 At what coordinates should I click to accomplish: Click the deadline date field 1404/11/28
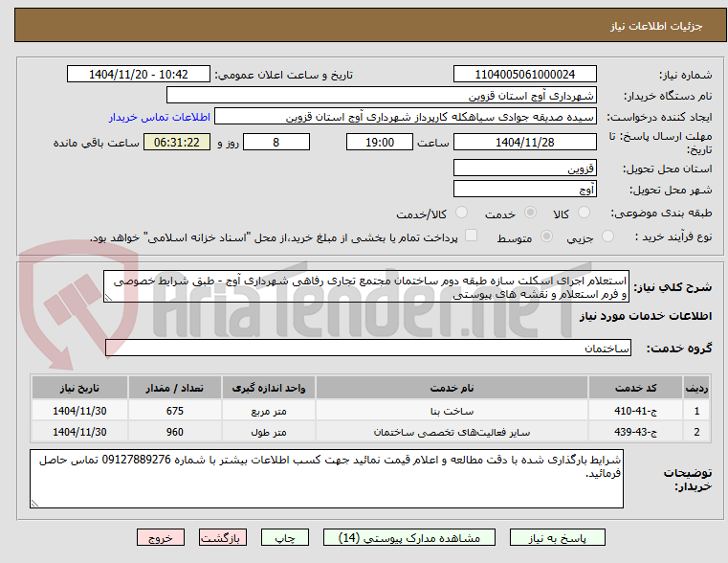tap(524, 142)
